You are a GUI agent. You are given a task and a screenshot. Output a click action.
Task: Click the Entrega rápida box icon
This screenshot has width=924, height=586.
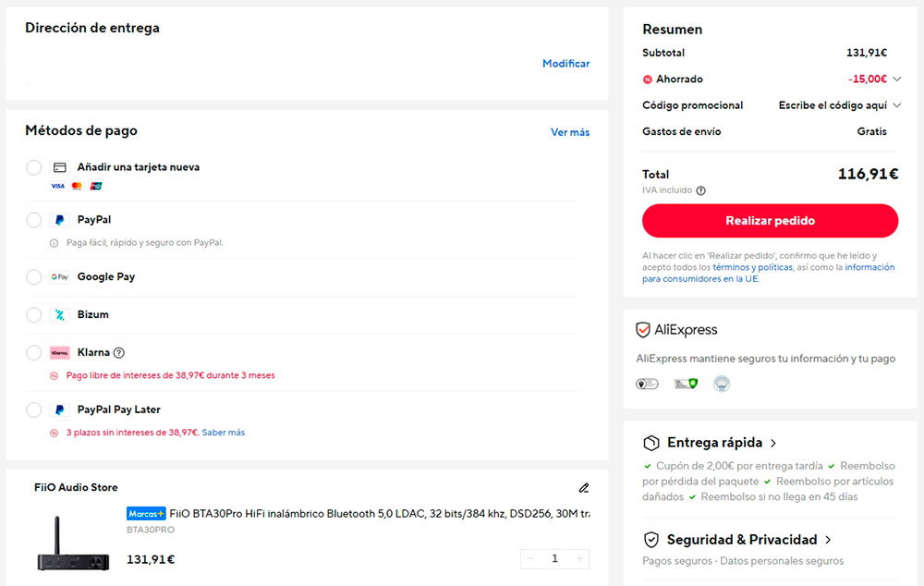651,443
